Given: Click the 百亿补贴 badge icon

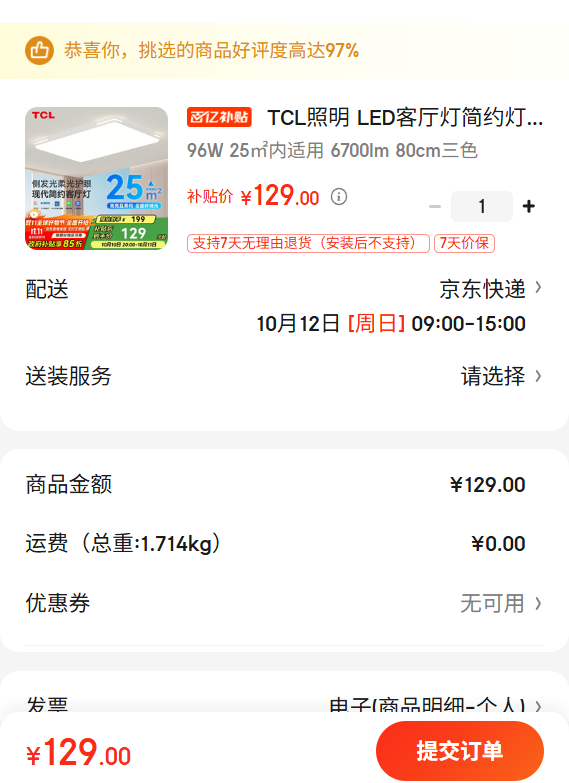Looking at the screenshot, I should 219,117.
